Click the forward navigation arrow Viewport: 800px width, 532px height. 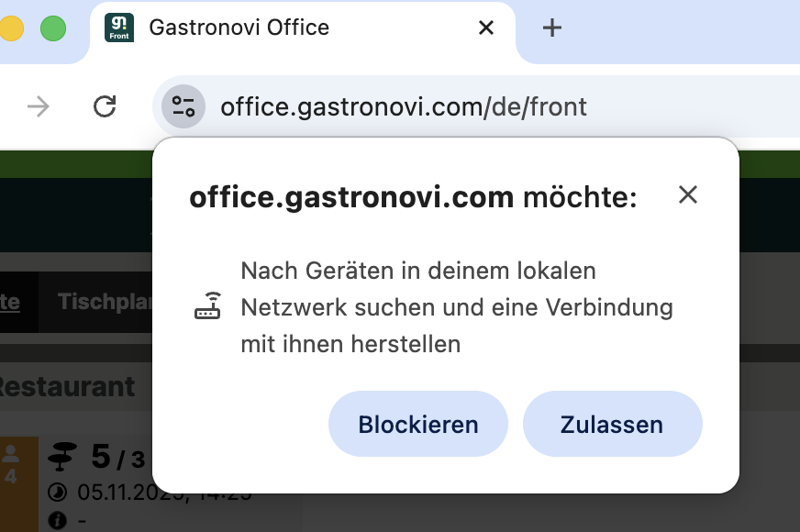39,107
